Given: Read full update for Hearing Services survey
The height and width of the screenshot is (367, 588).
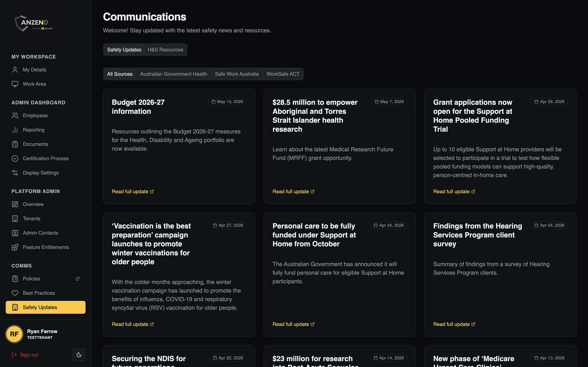Looking at the screenshot, I should [454, 324].
